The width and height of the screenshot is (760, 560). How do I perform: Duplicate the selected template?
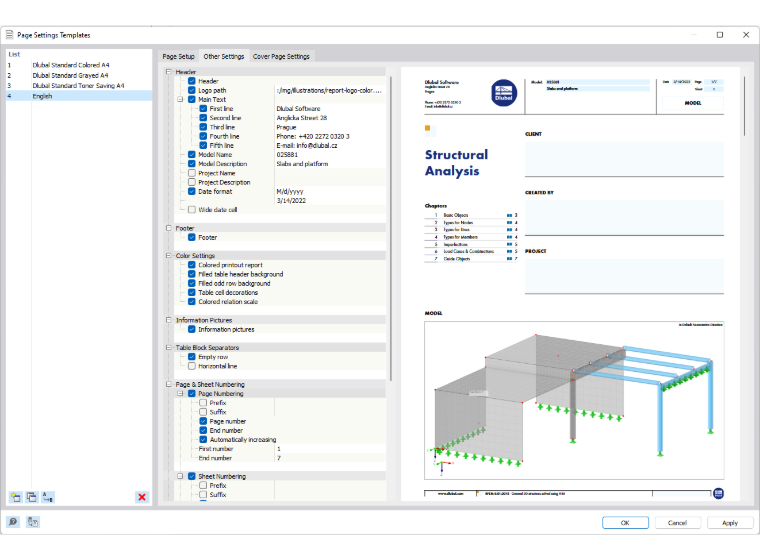click(x=32, y=497)
